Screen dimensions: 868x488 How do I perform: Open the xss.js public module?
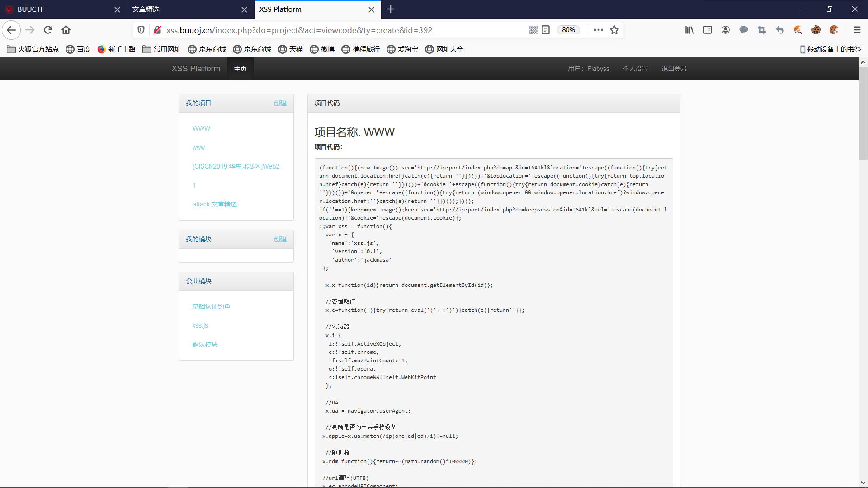pyautogui.click(x=200, y=325)
